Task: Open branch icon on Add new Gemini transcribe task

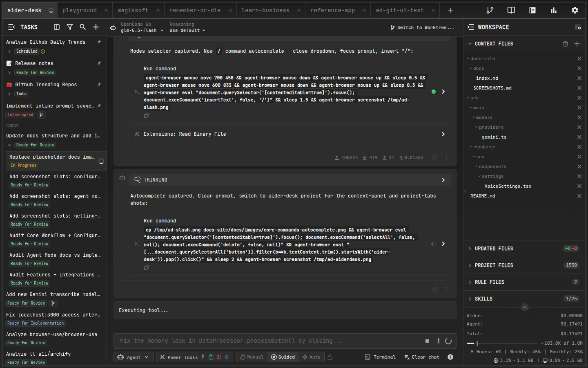Action: click(x=53, y=303)
